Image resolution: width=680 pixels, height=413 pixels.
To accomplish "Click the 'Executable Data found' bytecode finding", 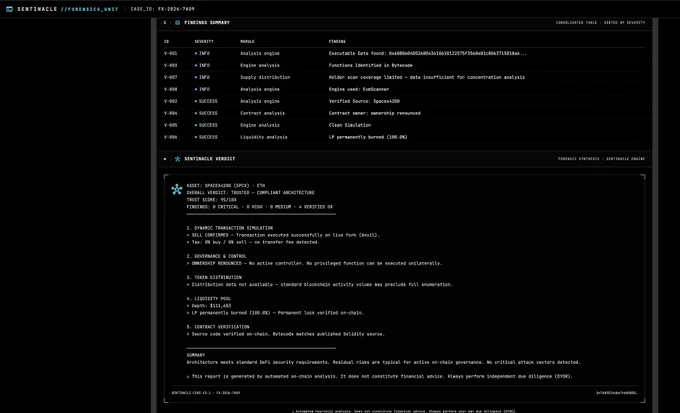I will click(x=428, y=53).
